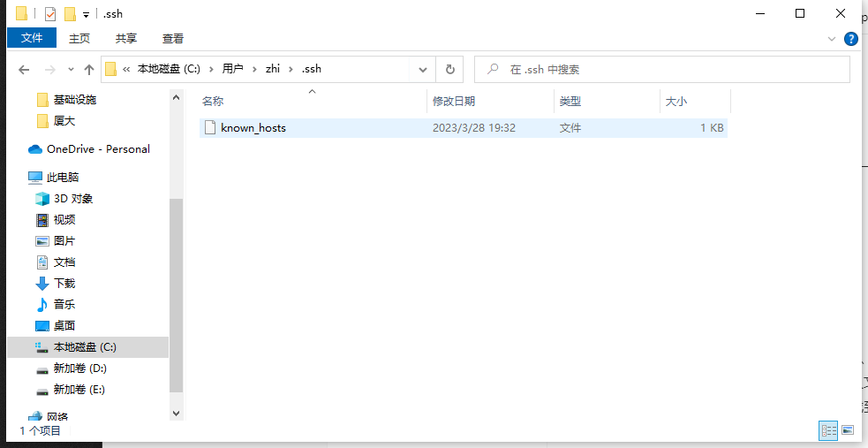This screenshot has height=448, width=868.
Task: Open the blue Help icon
Action: (851, 39)
